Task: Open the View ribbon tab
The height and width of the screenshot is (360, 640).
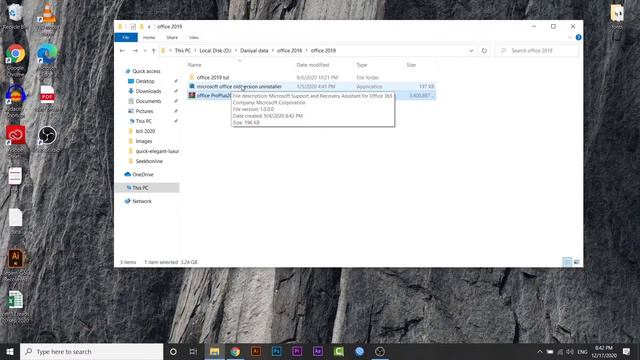Action: (x=193, y=38)
